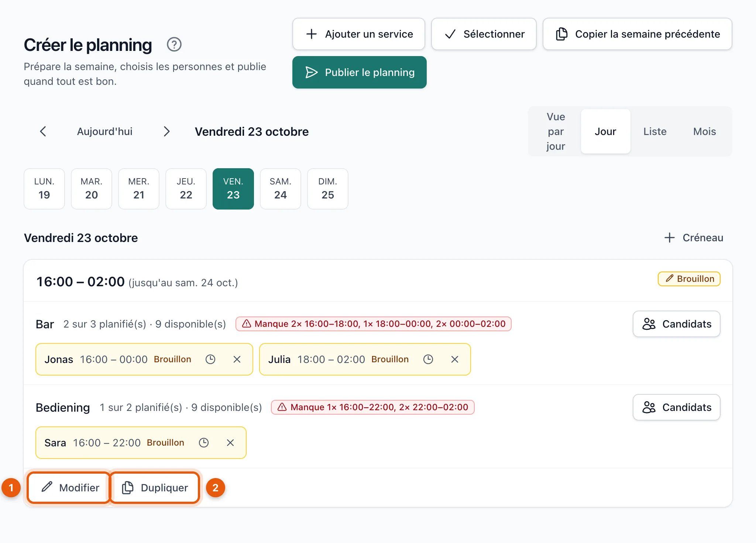
Task: Open Jonas 16:00 – 00:00 shift card
Action: [144, 359]
